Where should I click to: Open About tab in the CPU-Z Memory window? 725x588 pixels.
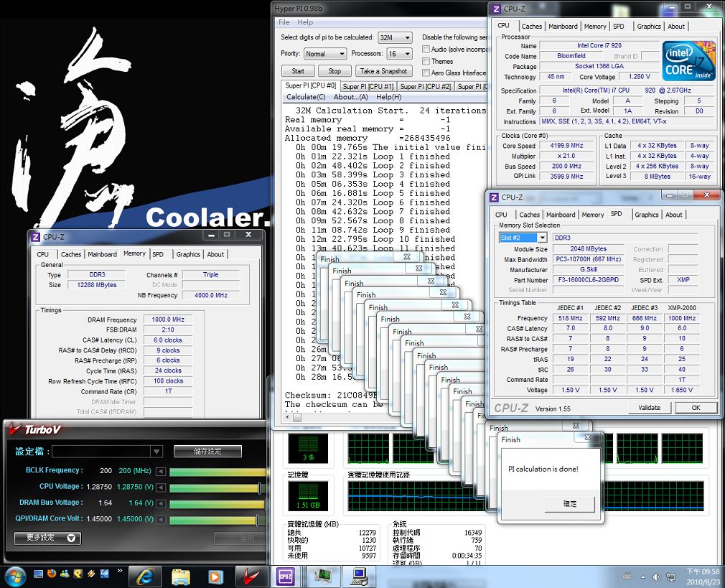[215, 254]
